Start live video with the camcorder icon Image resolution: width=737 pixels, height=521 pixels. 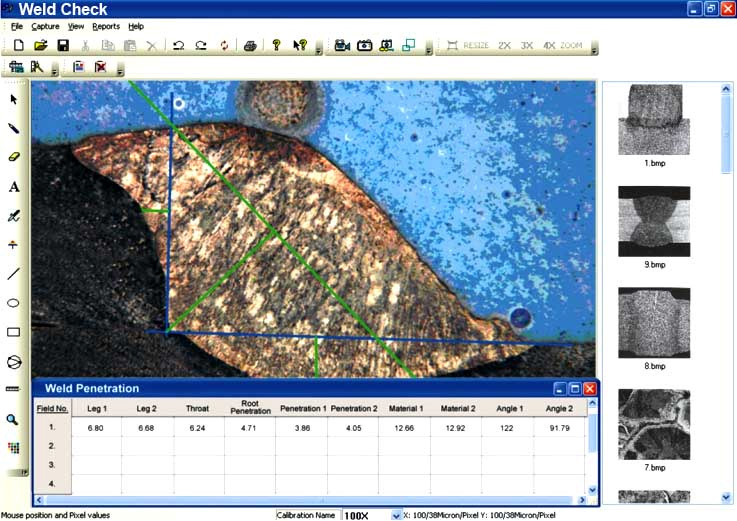342,46
